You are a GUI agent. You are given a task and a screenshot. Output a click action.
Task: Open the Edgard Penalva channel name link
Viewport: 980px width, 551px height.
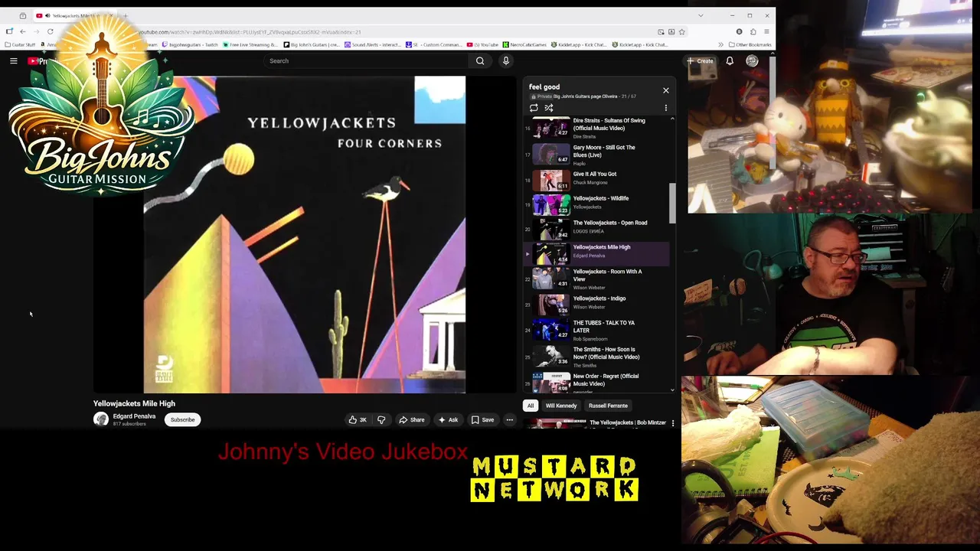click(x=134, y=416)
